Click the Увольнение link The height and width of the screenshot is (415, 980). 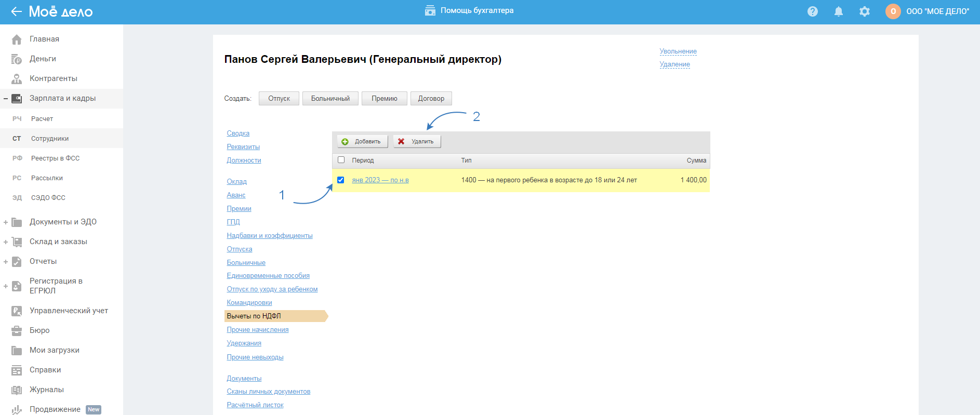pos(678,51)
